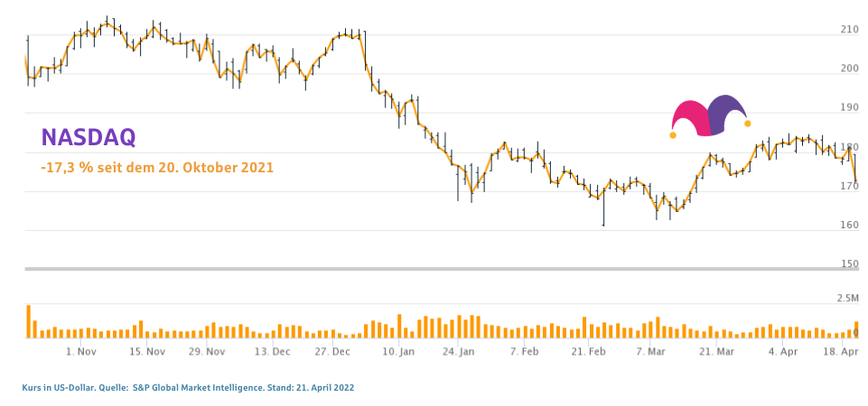The height and width of the screenshot is (406, 868).
Task: Click the gray divider bar below chart
Action: (434, 269)
